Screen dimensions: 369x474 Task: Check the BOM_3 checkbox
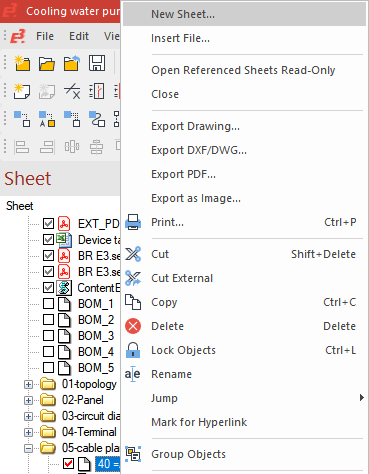pos(48,335)
